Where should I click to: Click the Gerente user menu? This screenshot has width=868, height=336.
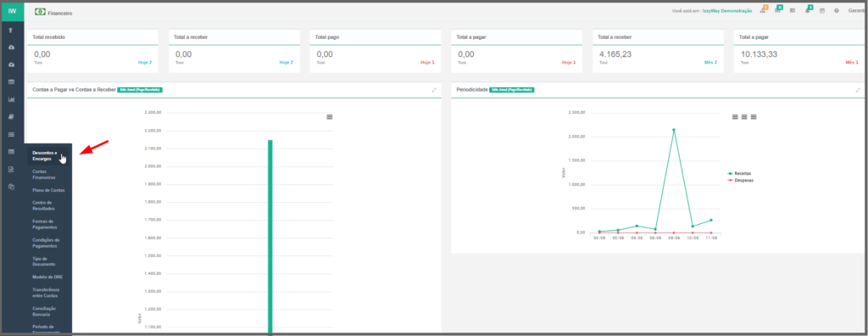pyautogui.click(x=857, y=10)
